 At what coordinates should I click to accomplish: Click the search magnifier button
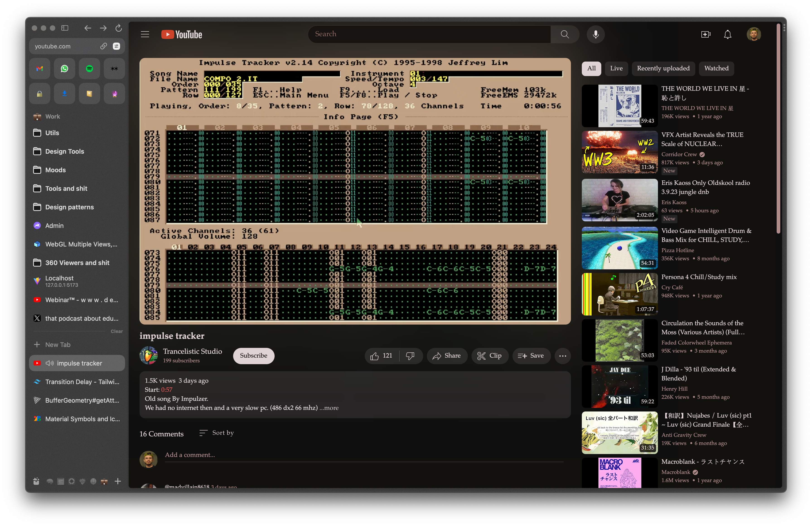click(x=565, y=34)
